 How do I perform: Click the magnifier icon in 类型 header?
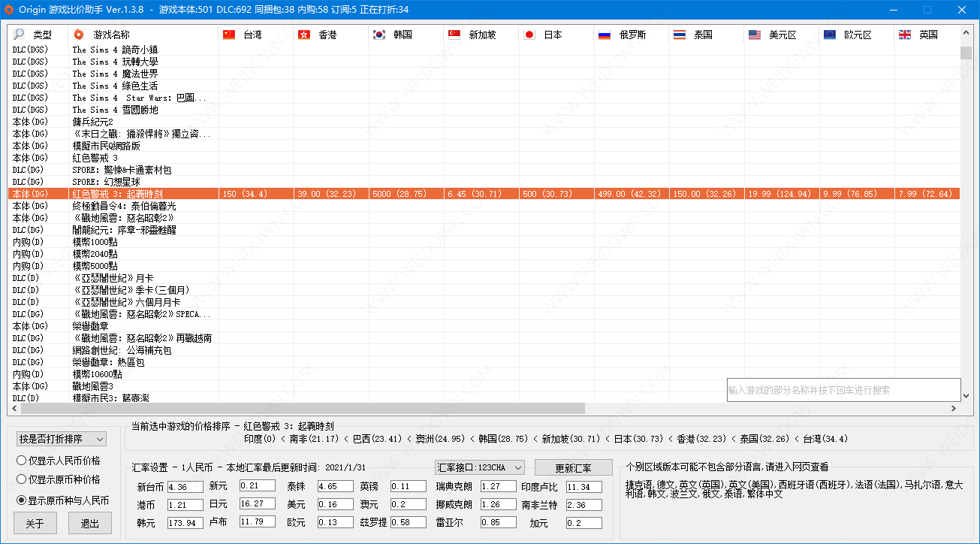click(x=19, y=35)
